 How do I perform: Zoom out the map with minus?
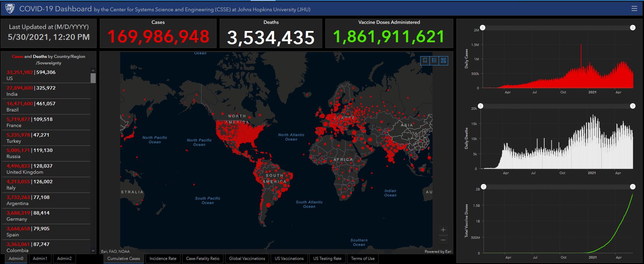point(443,240)
